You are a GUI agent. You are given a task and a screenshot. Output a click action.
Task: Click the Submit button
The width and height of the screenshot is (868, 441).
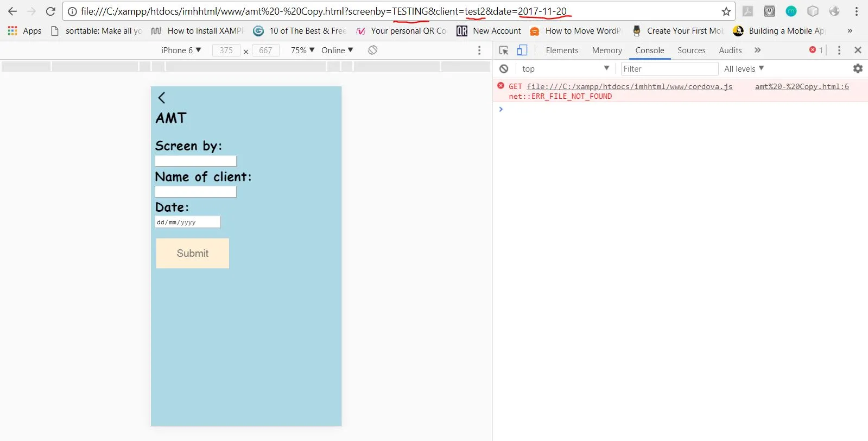[x=192, y=253]
